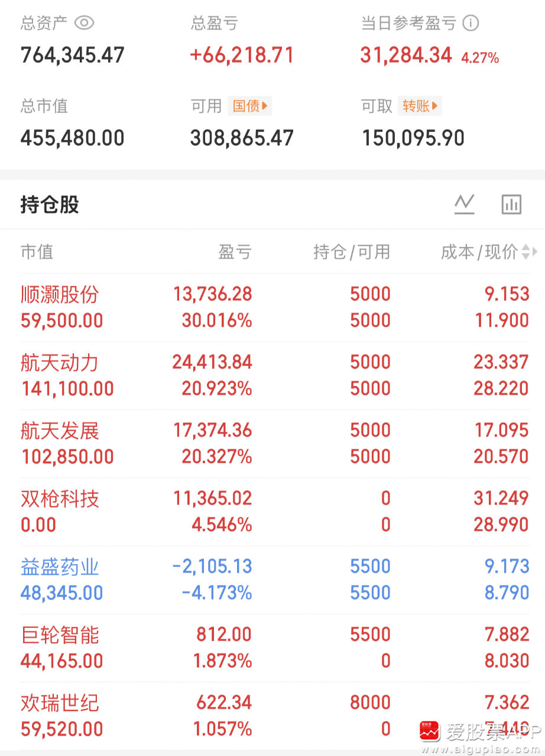This screenshot has height=756, width=545.
Task: Select the 持仓股 section header
Action: 49,204
